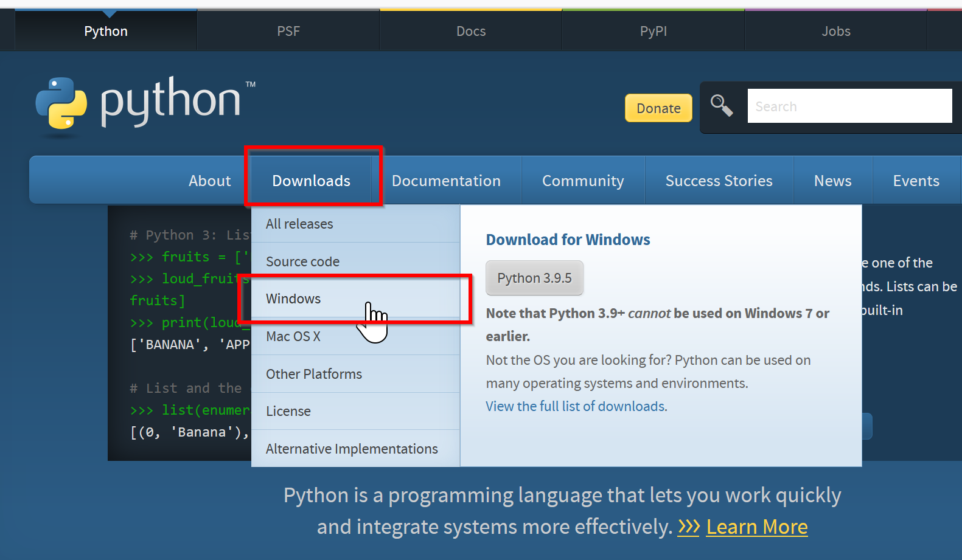Open the Python top bar tab
Screen dimensions: 962x560
[106, 31]
